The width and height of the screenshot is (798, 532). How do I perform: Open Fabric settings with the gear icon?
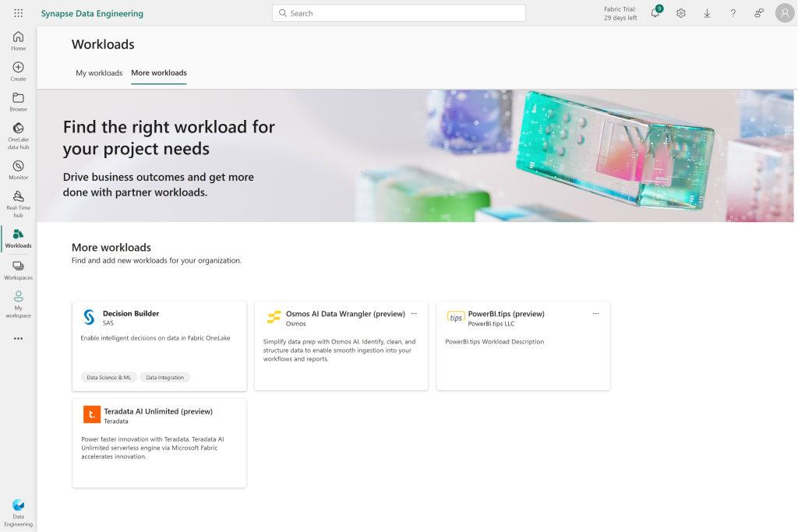pos(680,13)
